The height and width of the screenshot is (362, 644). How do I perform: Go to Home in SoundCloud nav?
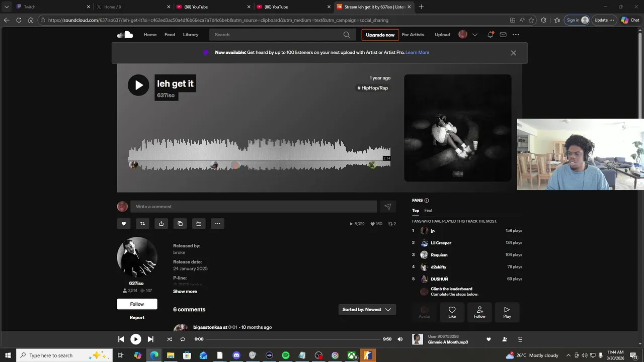pos(150,35)
